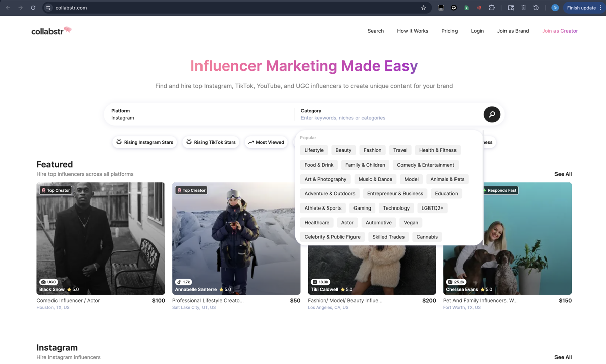Click the Collabstr heart logo
The height and width of the screenshot is (364, 606).
coord(68,30)
